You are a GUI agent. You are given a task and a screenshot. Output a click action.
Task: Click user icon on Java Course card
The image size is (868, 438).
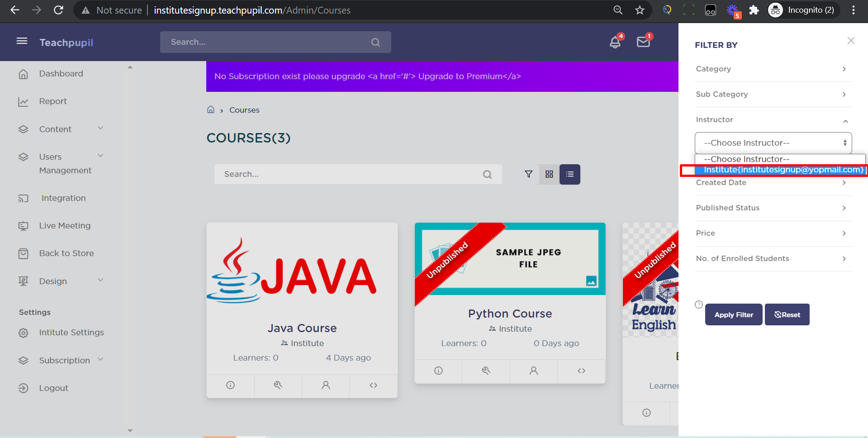pos(326,385)
